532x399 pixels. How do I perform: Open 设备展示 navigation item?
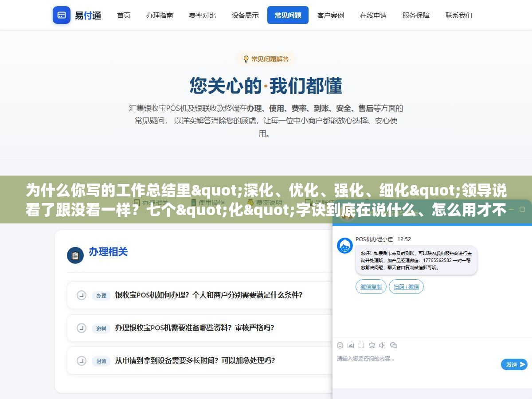[x=245, y=15]
